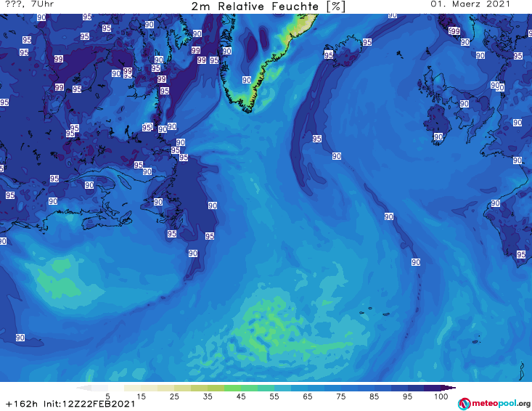Click the colorbar value '65'

tap(308, 396)
